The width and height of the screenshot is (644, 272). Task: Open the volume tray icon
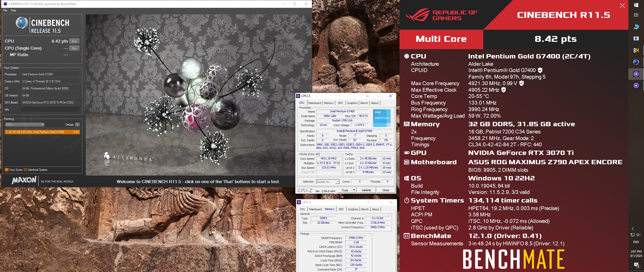tap(638, 235)
